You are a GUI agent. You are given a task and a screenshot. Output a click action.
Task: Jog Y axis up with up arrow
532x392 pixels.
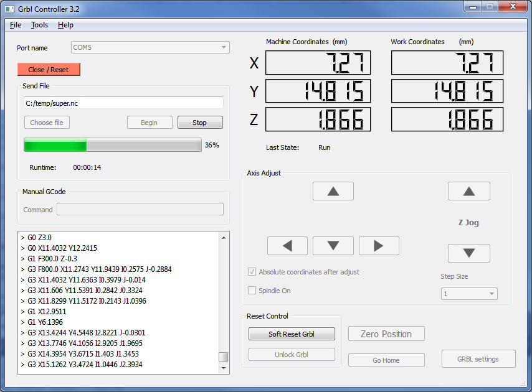pos(333,191)
